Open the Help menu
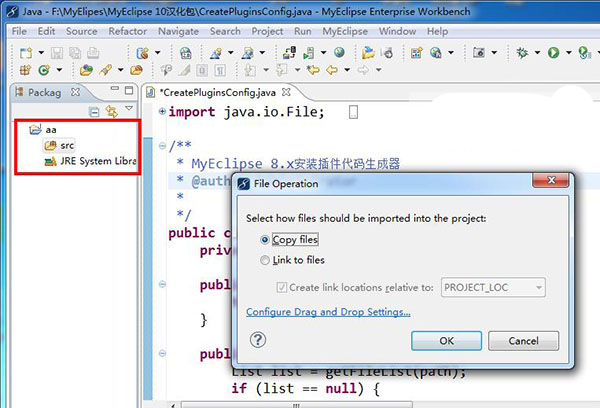600x408 pixels. tap(437, 31)
